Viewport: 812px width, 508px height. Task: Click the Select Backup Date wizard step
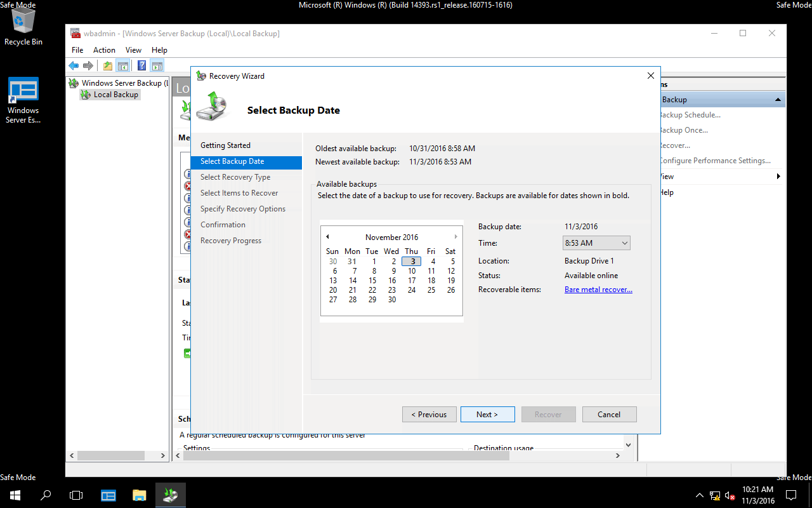click(x=246, y=161)
